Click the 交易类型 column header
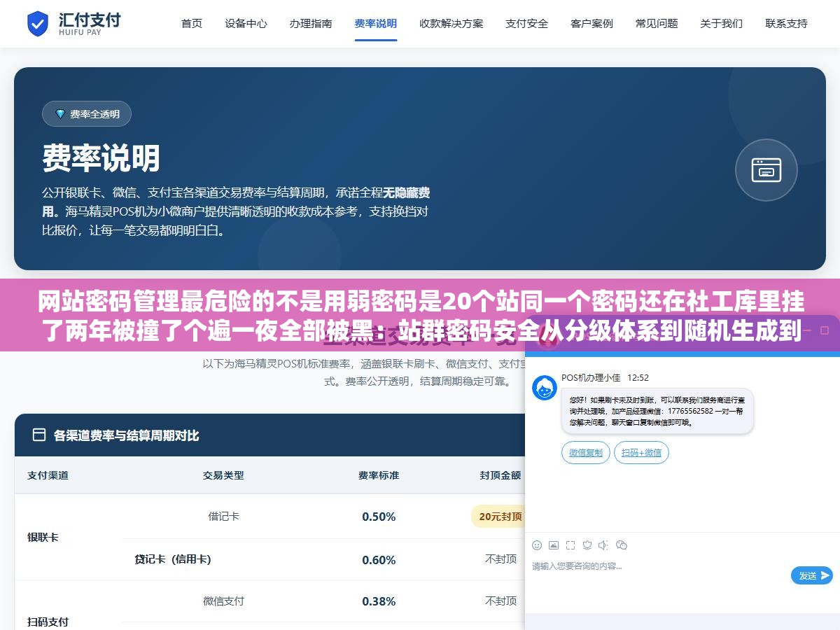The height and width of the screenshot is (630, 840). (223, 475)
